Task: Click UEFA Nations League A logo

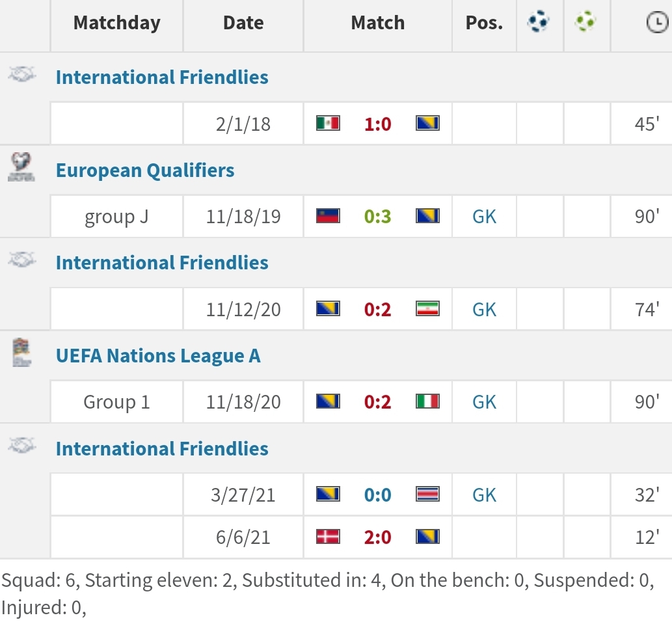Action: 21,353
